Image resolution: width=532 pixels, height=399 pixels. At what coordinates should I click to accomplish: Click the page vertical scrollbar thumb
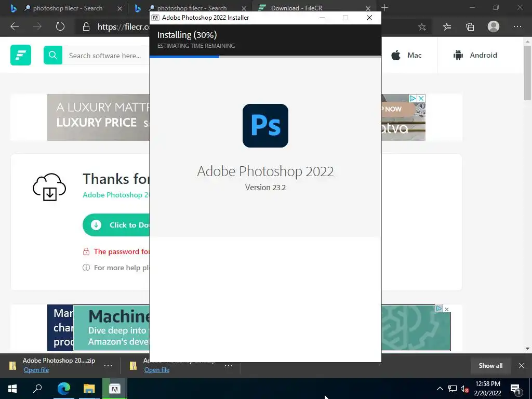click(x=527, y=73)
